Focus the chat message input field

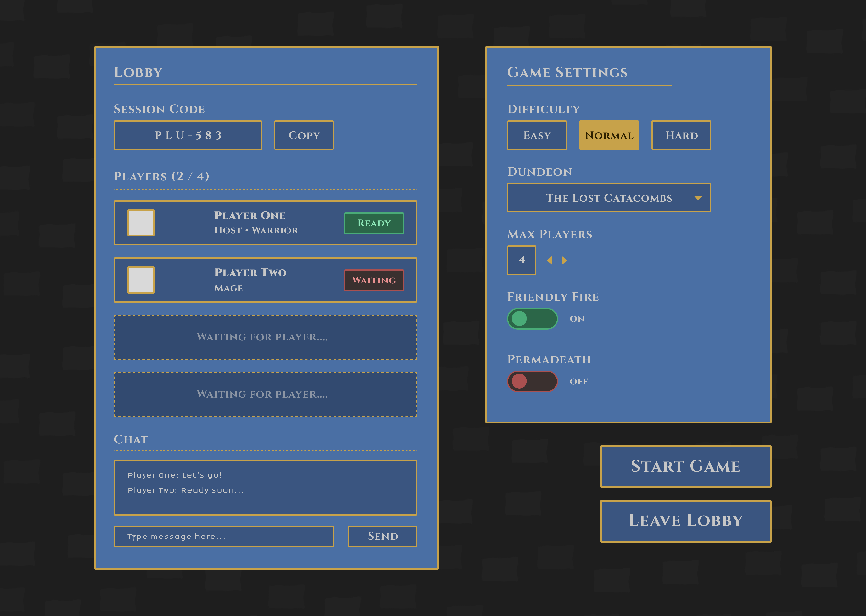coord(224,536)
